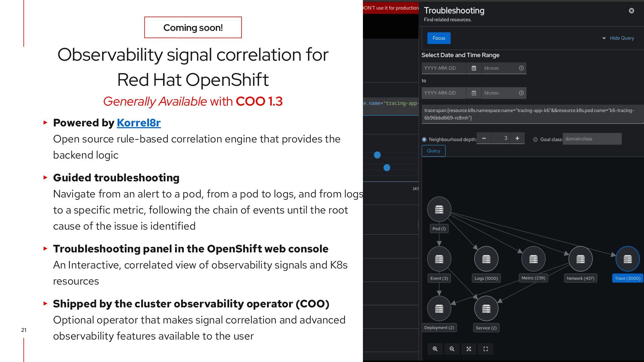The width and height of the screenshot is (644, 362).
Task: Click the Goal class domain:class input field
Action: 592,139
